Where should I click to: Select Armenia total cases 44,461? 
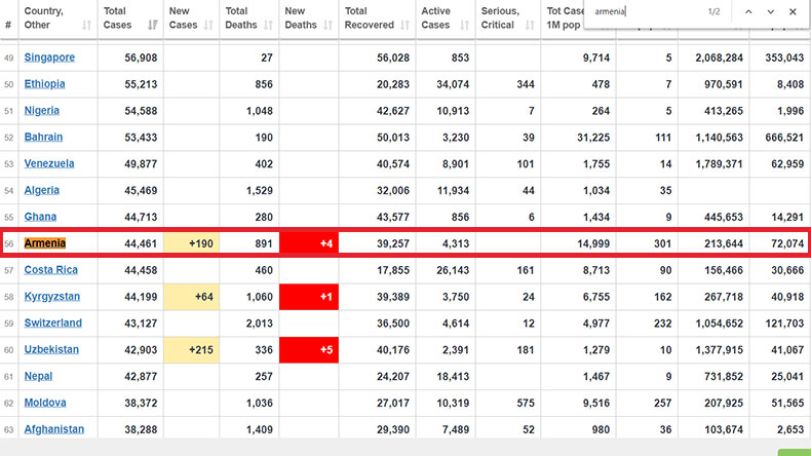pos(141,244)
